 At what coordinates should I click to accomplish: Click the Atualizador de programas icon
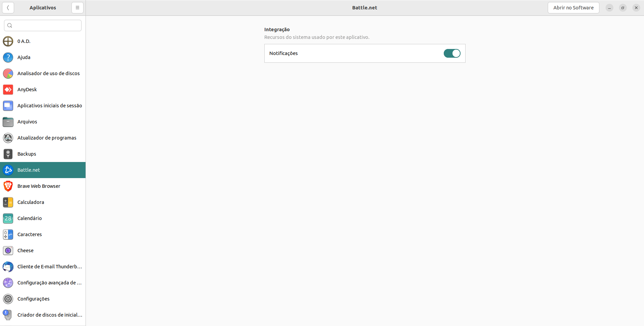pyautogui.click(x=8, y=138)
